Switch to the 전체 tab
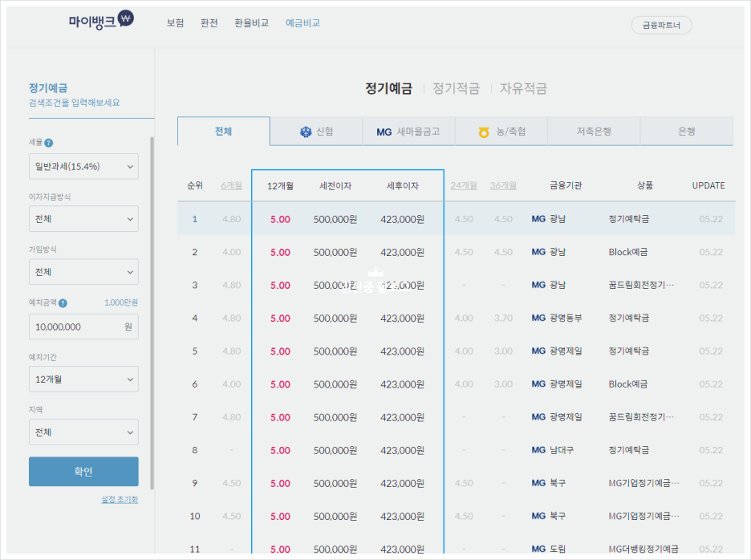Screen dimensions: 751x560 click(x=224, y=132)
